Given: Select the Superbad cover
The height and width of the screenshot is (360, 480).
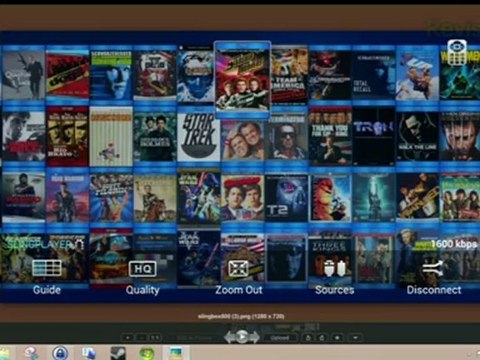Looking at the screenshot, I should [242, 198].
